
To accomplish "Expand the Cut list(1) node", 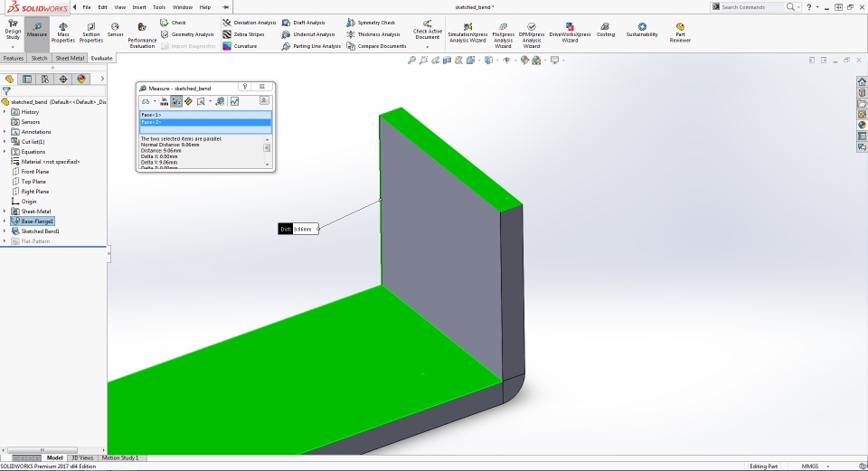I will click(5, 142).
